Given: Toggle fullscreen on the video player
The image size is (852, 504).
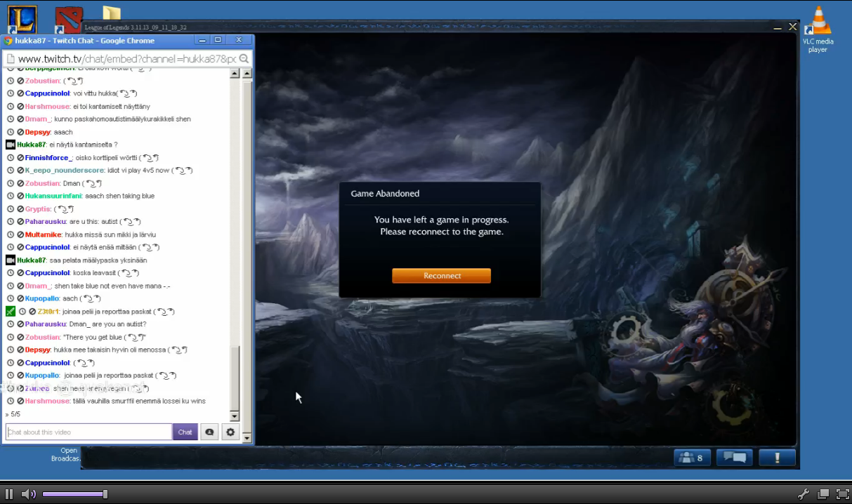Looking at the screenshot, I should [x=843, y=494].
